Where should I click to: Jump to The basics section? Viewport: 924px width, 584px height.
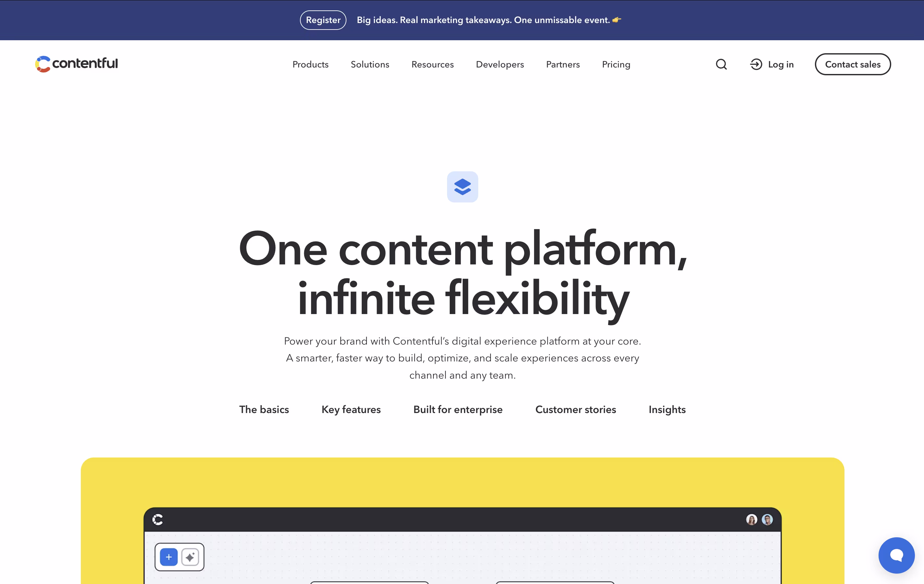coord(264,409)
